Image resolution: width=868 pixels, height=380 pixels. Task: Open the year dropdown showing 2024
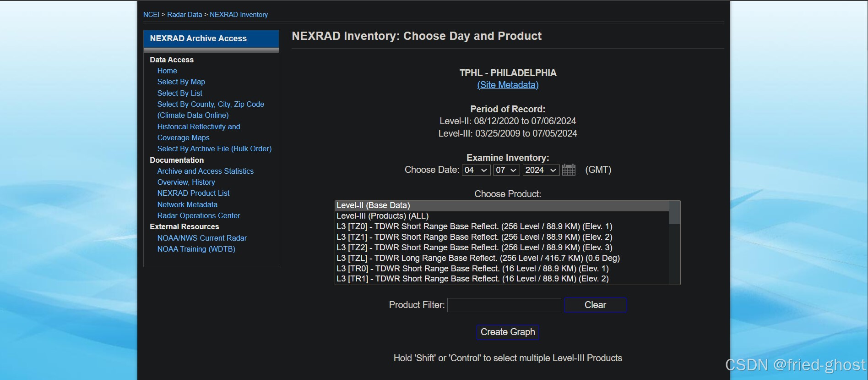tap(541, 170)
